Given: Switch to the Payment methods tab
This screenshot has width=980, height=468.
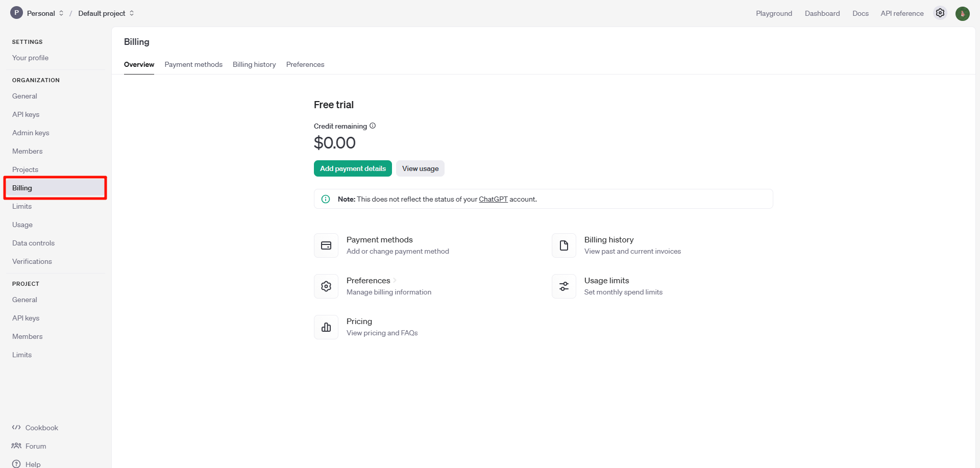Looking at the screenshot, I should 193,64.
